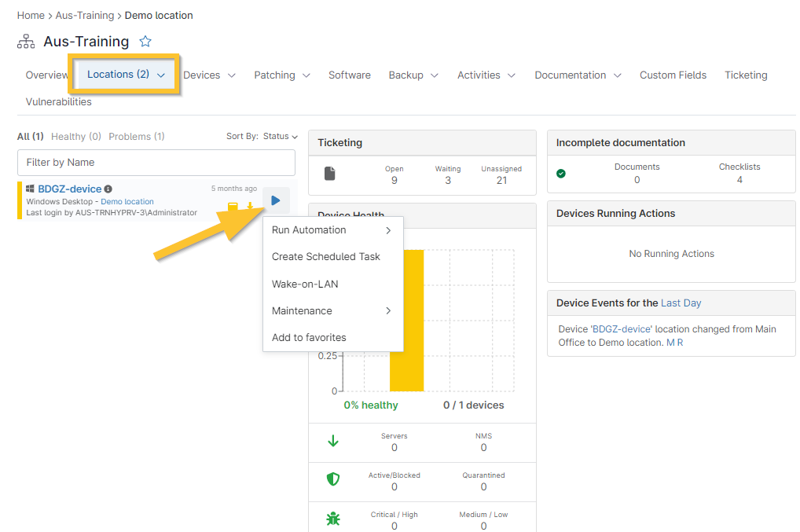Open the BDGZ-device link

point(69,189)
